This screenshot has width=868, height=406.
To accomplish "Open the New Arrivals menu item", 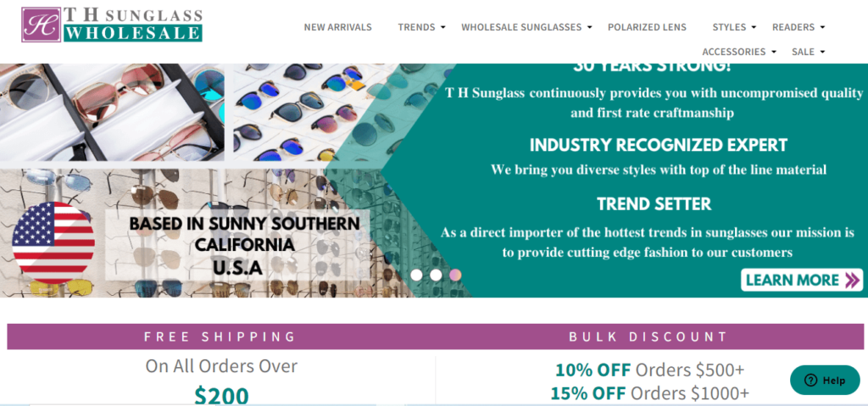I will point(337,27).
